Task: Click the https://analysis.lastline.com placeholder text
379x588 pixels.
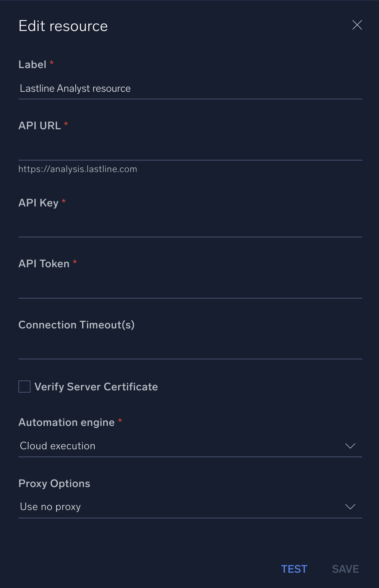Action: click(x=78, y=169)
